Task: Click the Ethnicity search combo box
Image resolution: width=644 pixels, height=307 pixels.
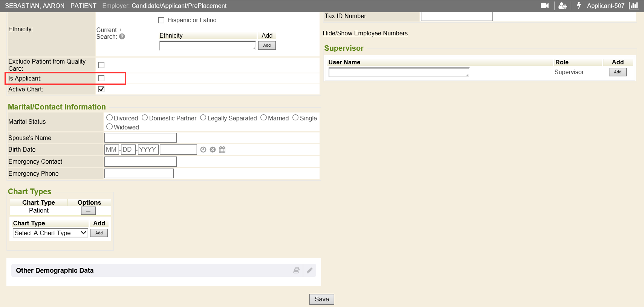Action: 207,46
